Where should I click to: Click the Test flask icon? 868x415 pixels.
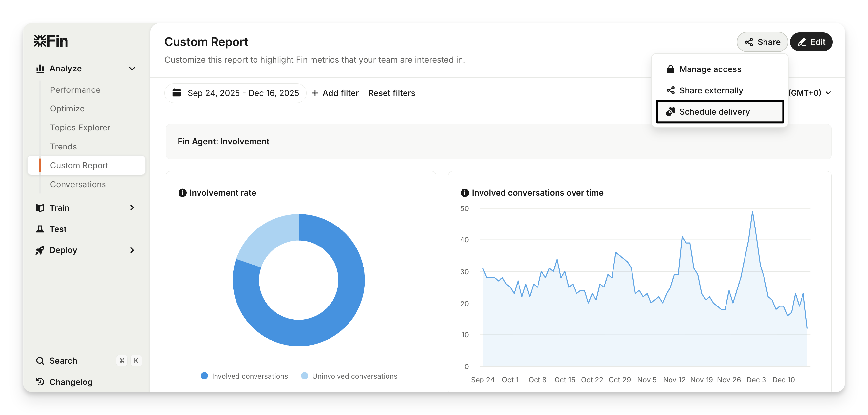pos(40,229)
